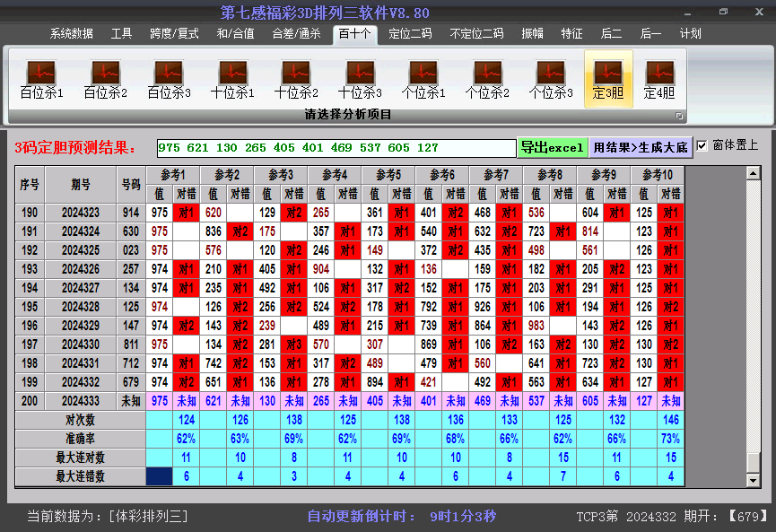
Task: Select period cell 2024328
Action: click(x=81, y=307)
